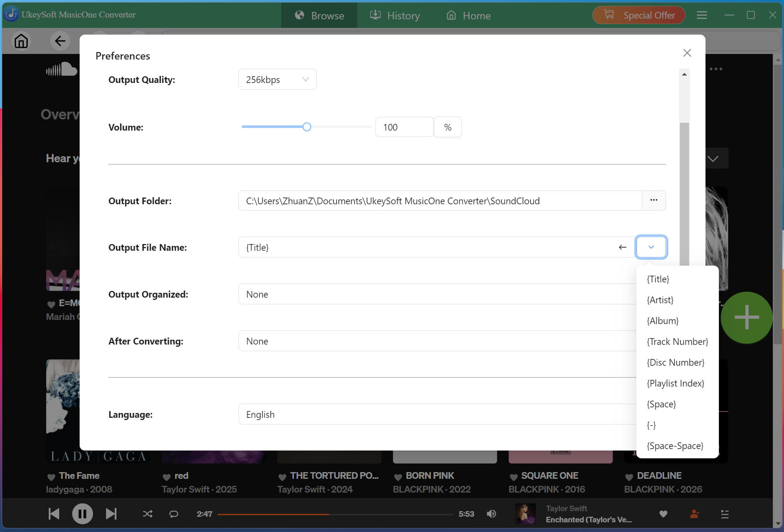The width and height of the screenshot is (784, 532).
Task: Click the home icon in the toolbar
Action: tap(21, 41)
